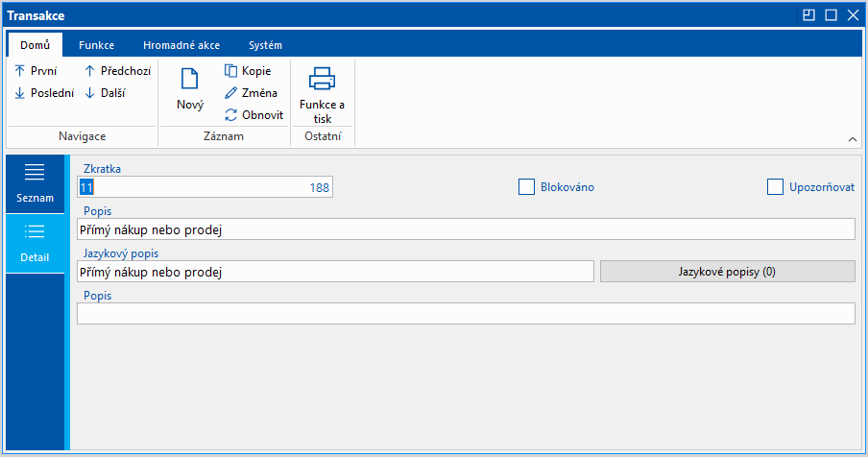Create a new record with Nový
868x457 pixels.
pyautogui.click(x=190, y=90)
